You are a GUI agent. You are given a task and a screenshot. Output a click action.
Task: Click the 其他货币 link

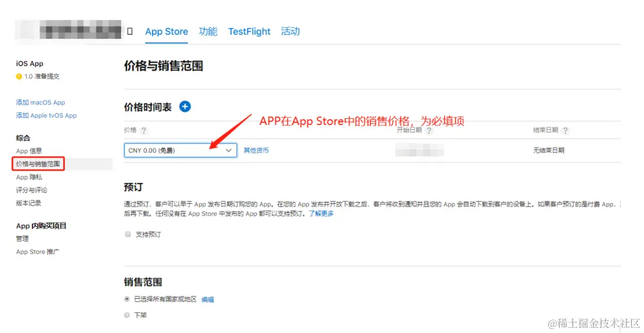point(256,151)
